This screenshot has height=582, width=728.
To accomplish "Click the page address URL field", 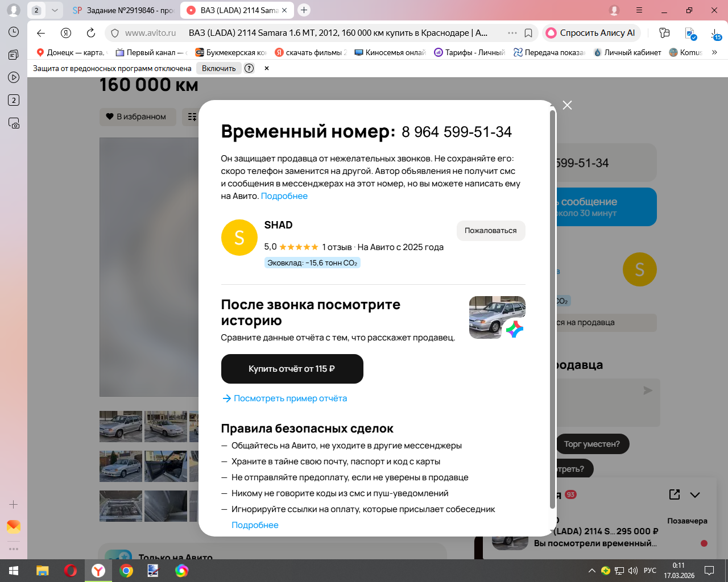I will tap(338, 33).
